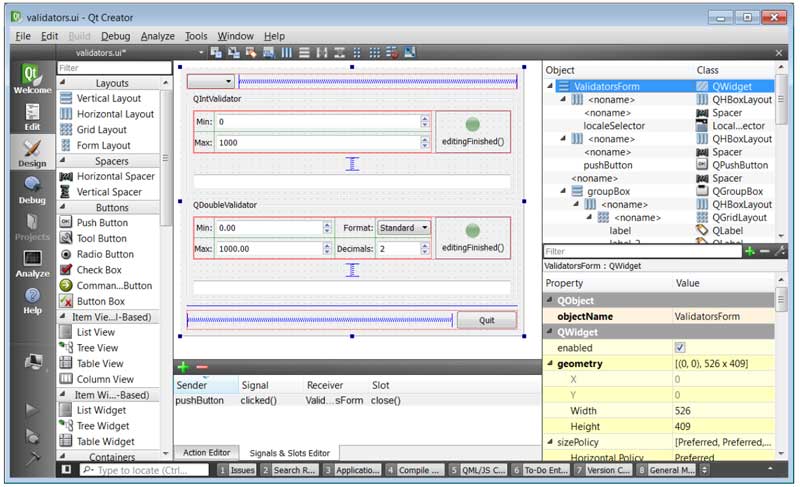Apply horizontal splitter layout toolbar icon
Image resolution: width=800 pixels, height=487 pixels.
click(x=321, y=53)
